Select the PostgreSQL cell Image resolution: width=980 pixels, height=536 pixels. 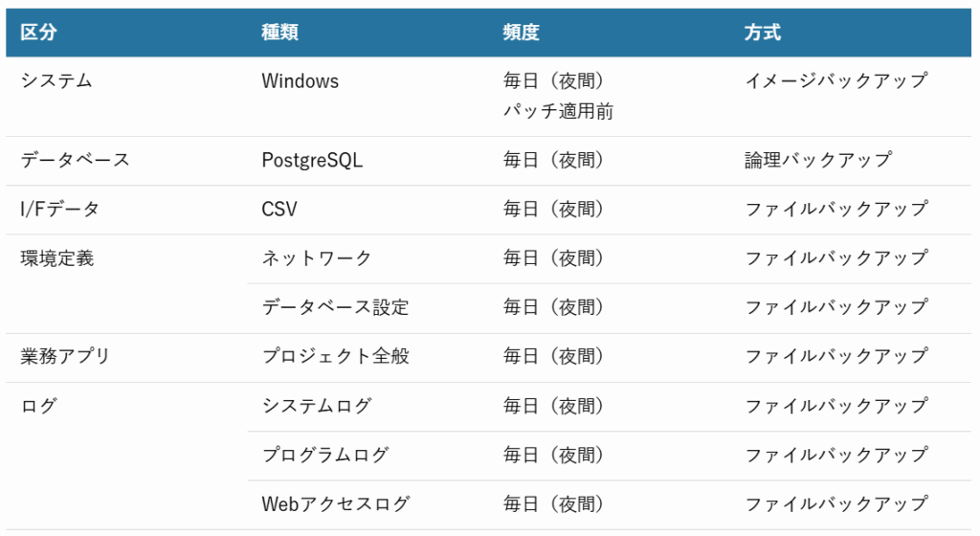[312, 160]
